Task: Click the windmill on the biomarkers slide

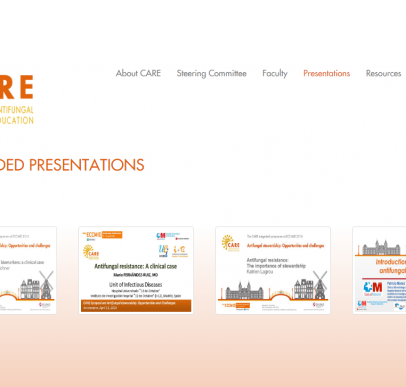Action: click(x=46, y=284)
